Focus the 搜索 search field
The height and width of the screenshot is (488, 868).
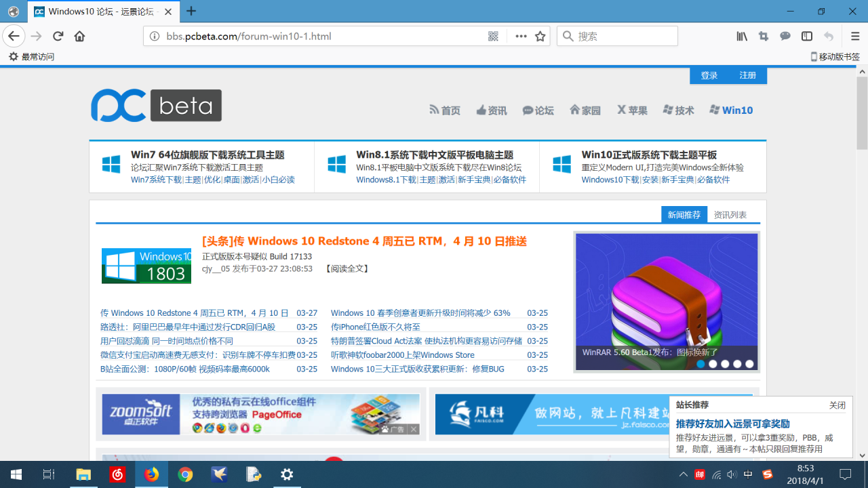click(x=617, y=36)
